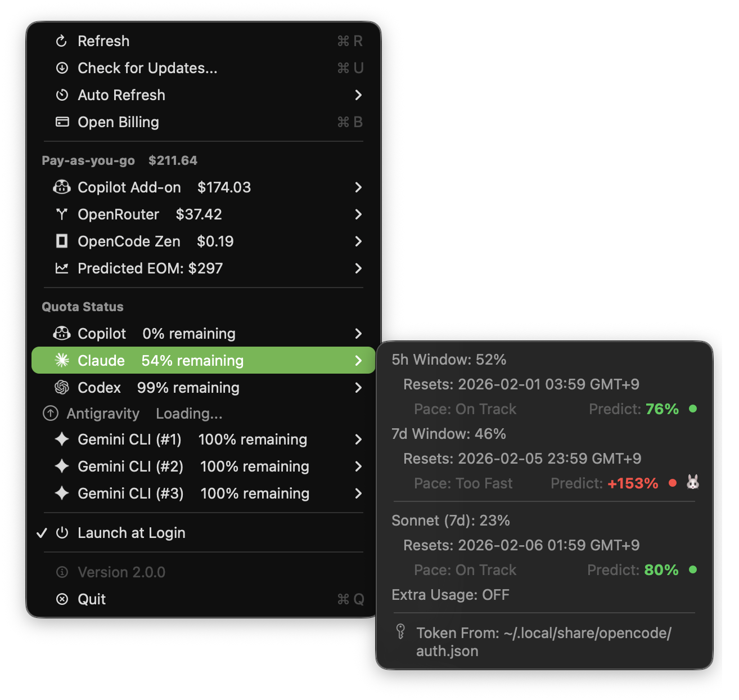The height and width of the screenshot is (700, 739).
Task: Click the Refresh icon
Action: tap(62, 41)
